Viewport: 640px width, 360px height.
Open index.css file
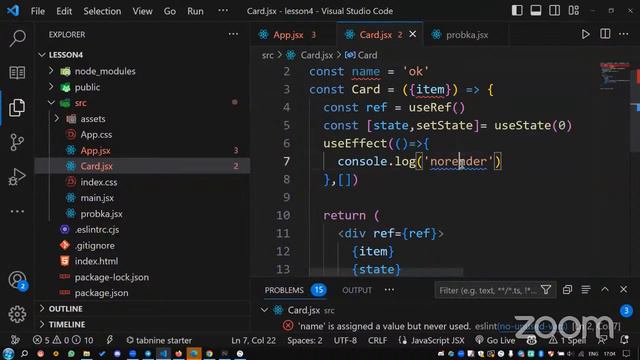99,182
